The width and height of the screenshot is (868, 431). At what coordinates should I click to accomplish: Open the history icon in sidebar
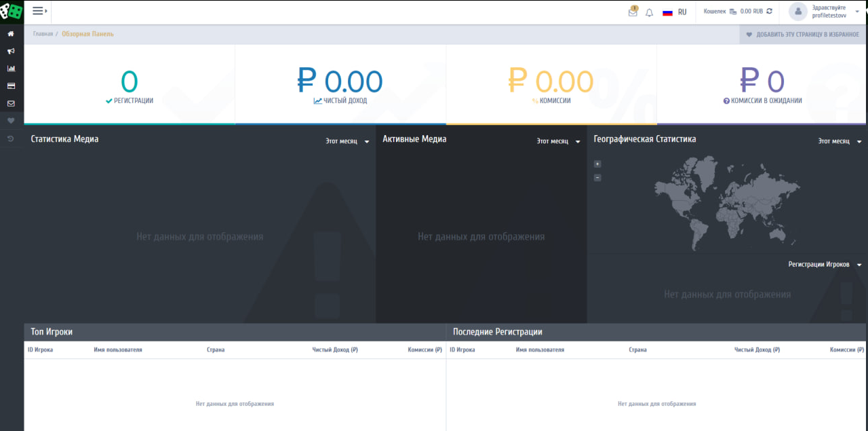coord(11,138)
